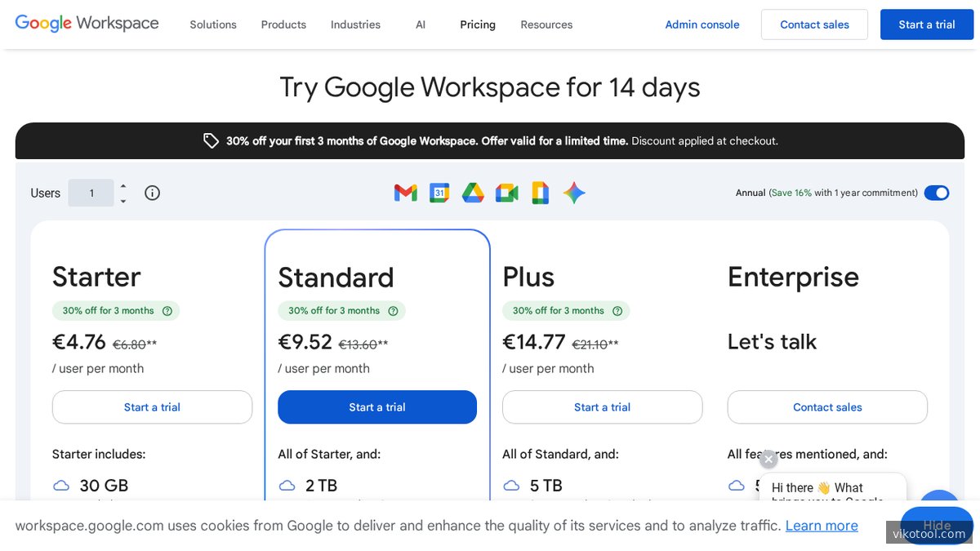This screenshot has height=551, width=980.
Task: Open the Google Docs icon
Action: [540, 193]
